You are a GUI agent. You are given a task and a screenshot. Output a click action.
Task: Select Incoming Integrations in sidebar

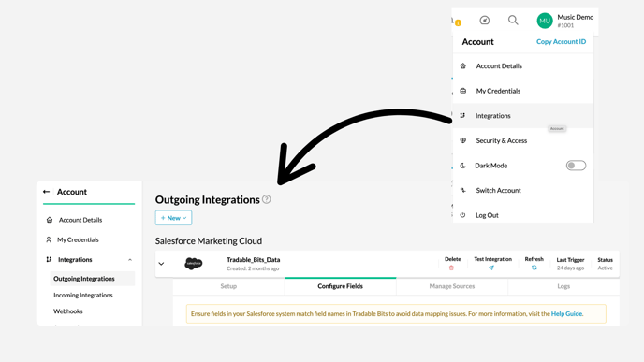tap(83, 295)
